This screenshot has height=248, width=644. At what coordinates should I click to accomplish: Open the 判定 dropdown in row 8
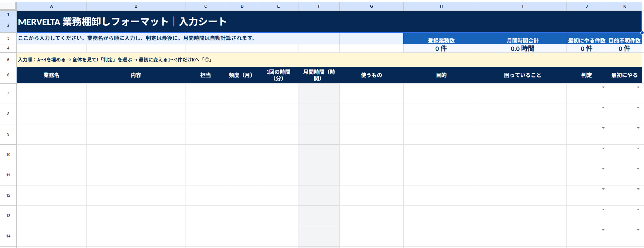point(603,108)
